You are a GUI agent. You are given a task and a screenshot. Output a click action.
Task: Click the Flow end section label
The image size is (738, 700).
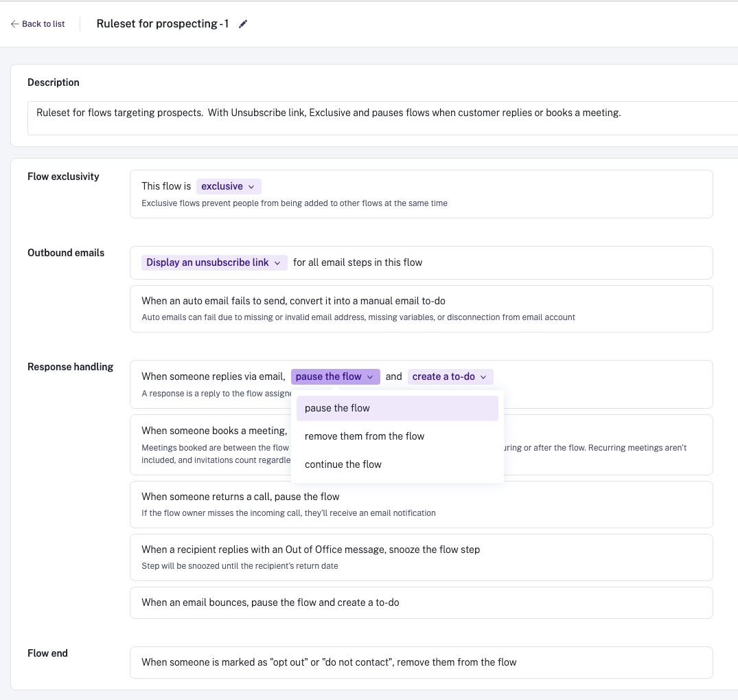[47, 653]
